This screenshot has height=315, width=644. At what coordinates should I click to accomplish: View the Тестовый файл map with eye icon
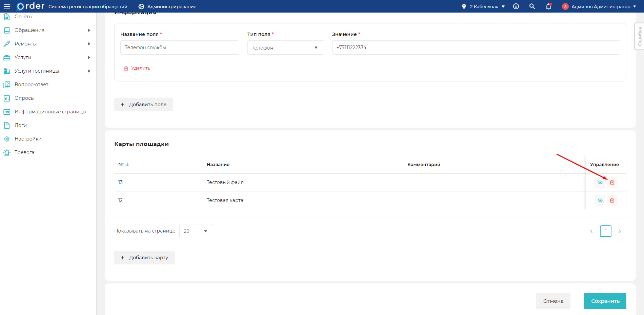600,183
